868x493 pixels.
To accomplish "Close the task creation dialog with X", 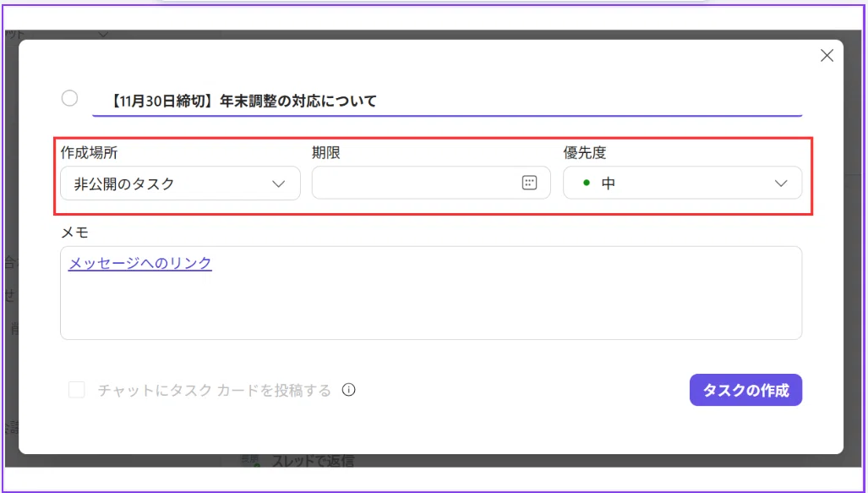I will click(827, 56).
